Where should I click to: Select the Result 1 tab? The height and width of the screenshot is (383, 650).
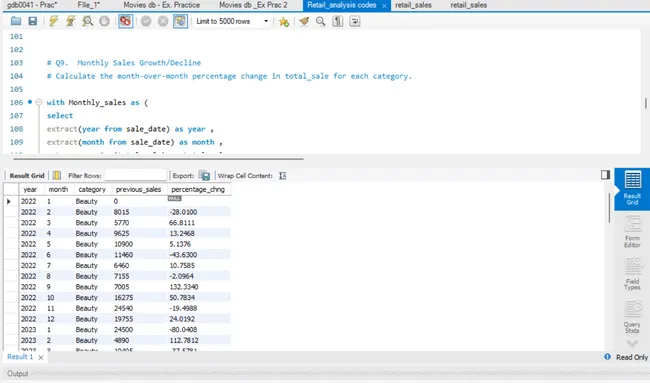20,357
